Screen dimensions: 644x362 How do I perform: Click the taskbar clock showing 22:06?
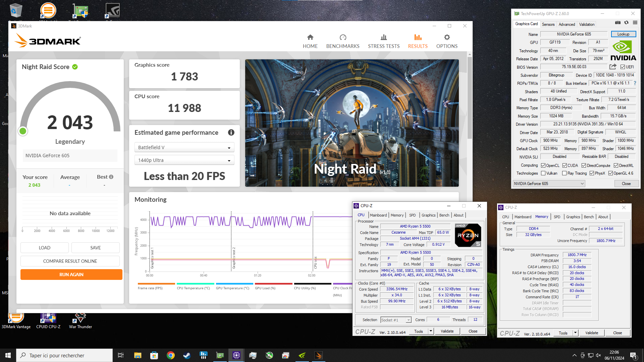coord(614,355)
